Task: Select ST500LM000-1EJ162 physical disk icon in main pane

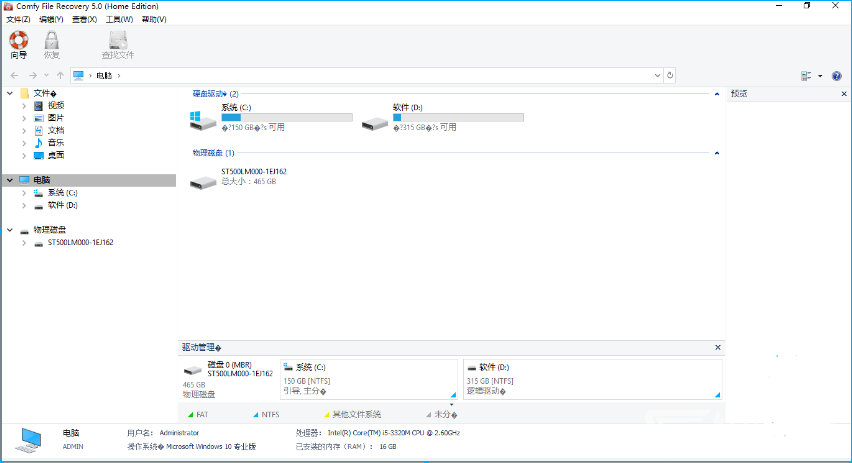Action: (x=203, y=182)
